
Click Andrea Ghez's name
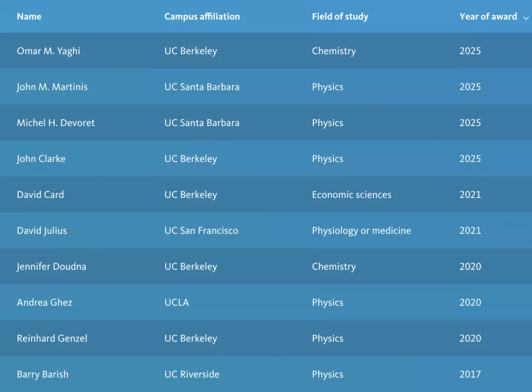[44, 302]
